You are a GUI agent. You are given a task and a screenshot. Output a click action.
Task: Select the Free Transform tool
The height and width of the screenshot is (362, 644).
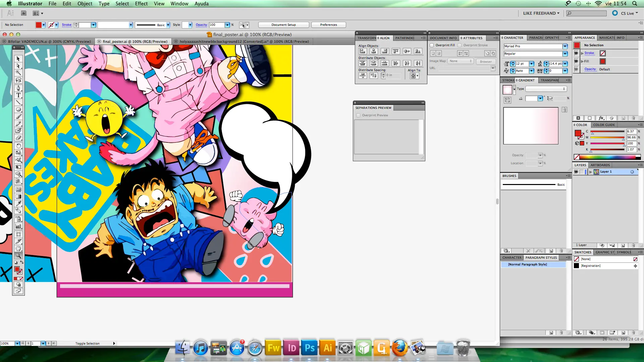[x=18, y=167]
